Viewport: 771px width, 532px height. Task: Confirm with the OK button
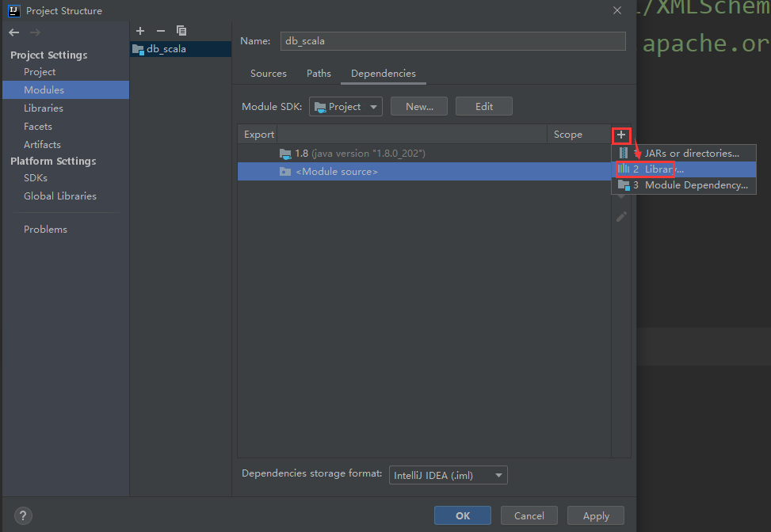[462, 516]
